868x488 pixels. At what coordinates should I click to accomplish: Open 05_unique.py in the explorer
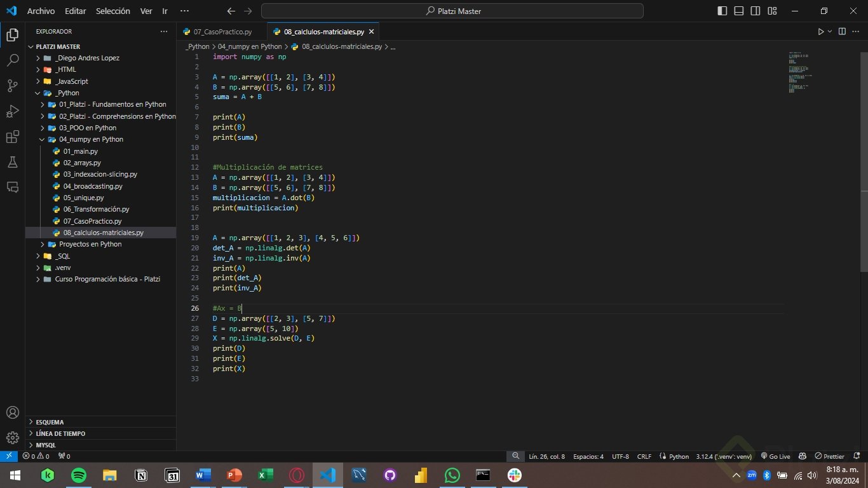pyautogui.click(x=83, y=198)
